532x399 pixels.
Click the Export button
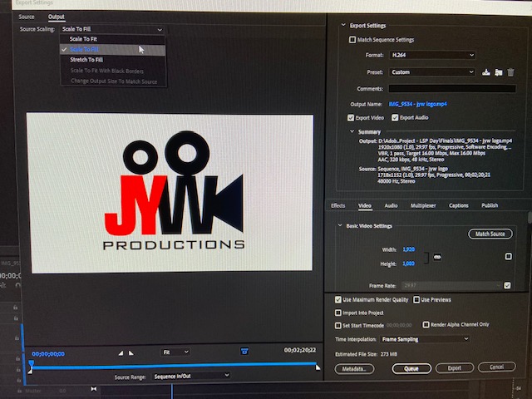pos(455,367)
